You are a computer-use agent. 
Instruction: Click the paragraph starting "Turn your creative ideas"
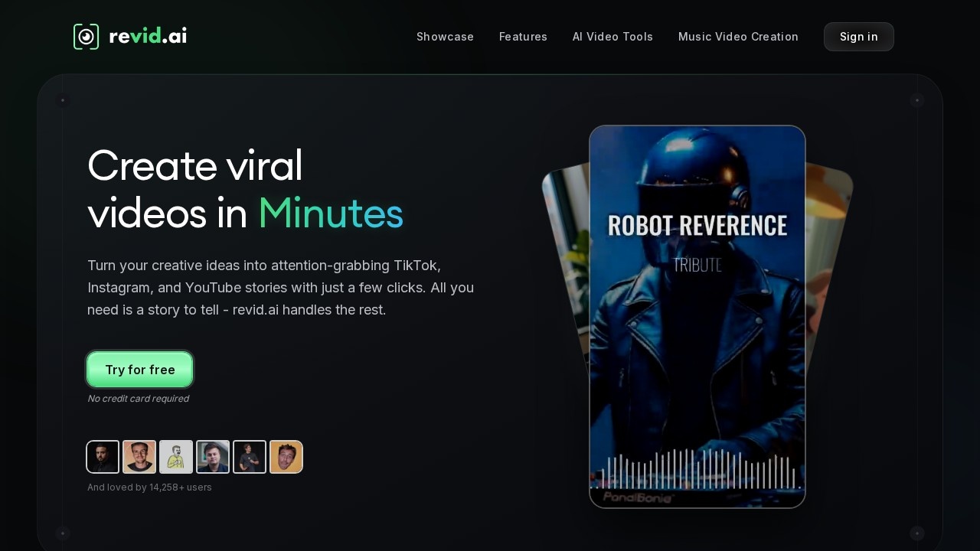[281, 288]
